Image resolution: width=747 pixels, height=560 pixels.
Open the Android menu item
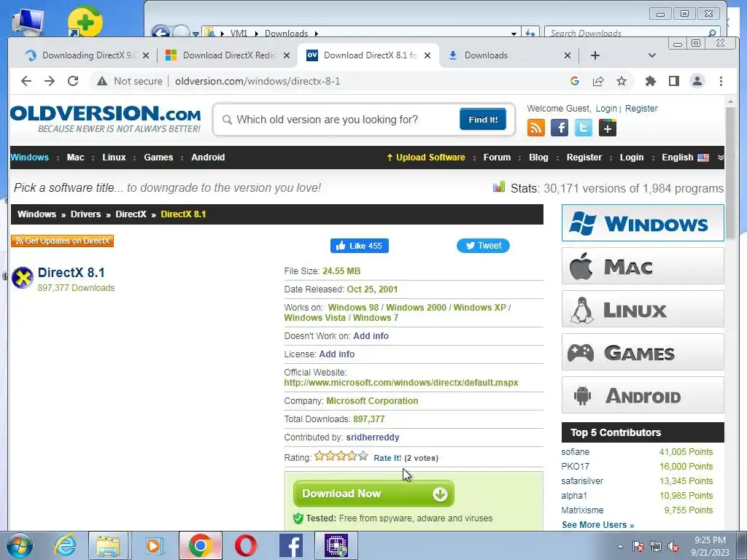tap(208, 157)
